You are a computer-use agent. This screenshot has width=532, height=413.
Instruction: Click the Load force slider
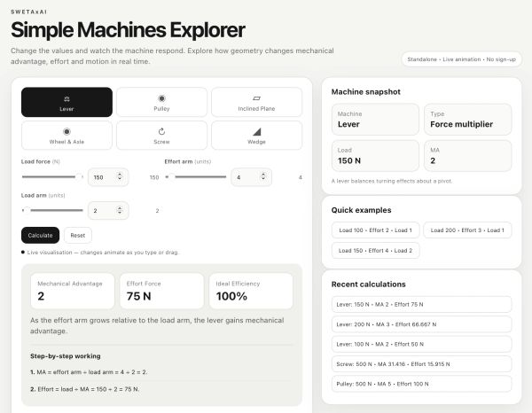[x=52, y=177]
